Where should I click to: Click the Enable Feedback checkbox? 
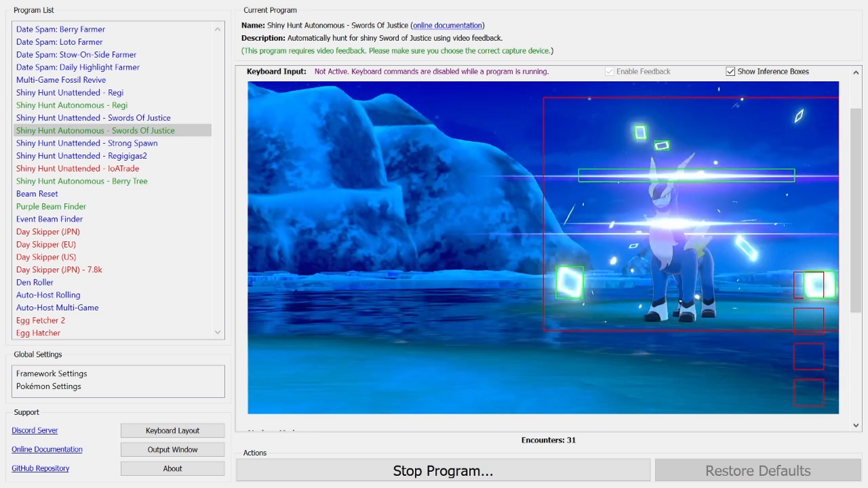(x=609, y=71)
